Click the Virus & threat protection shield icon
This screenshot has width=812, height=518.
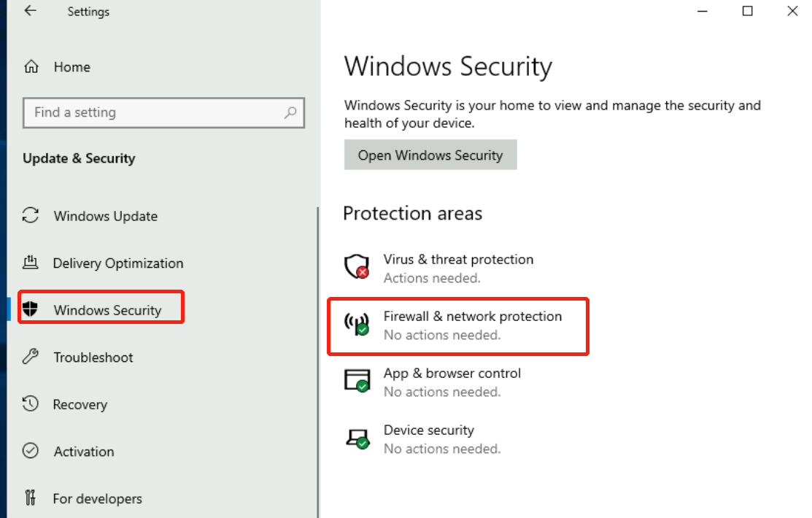[357, 267]
